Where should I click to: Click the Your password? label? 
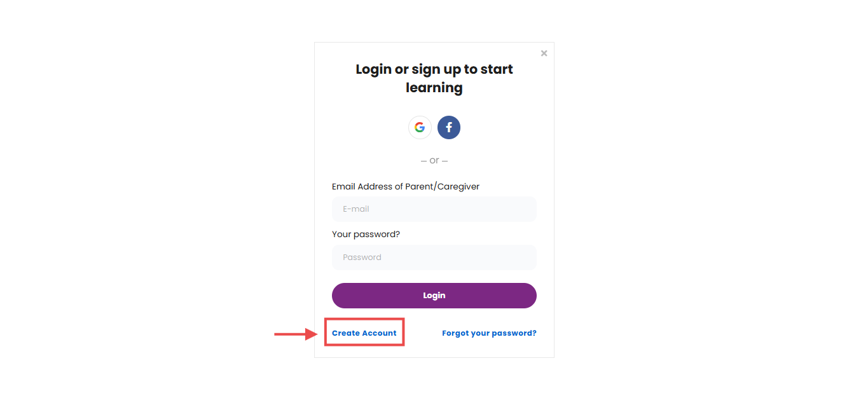(x=366, y=235)
